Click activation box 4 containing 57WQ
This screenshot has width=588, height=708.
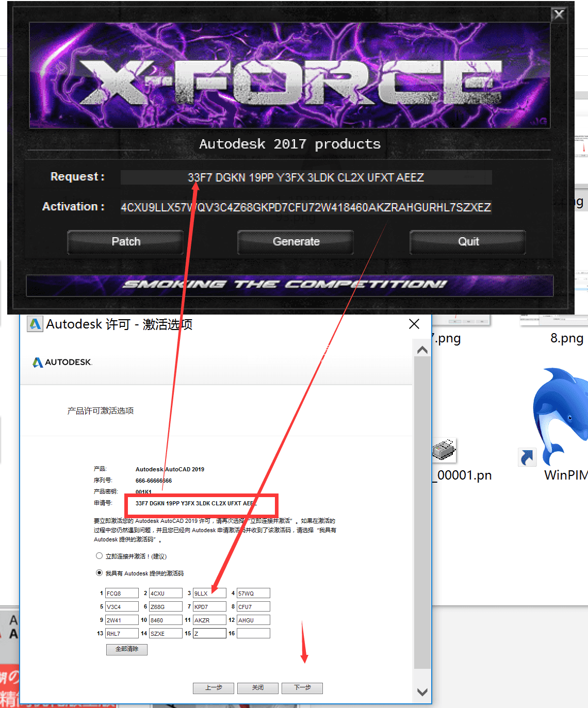(253, 594)
